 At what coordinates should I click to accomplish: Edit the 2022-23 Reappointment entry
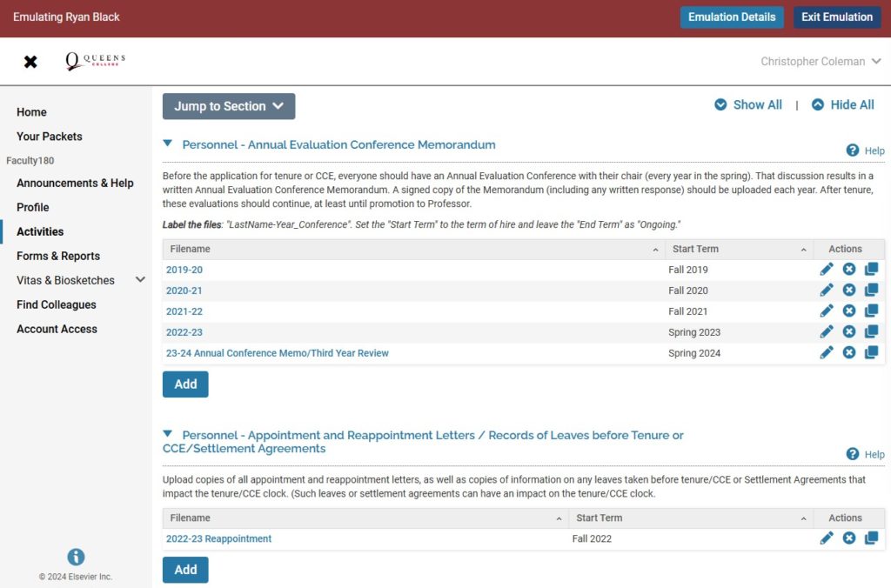pos(827,538)
